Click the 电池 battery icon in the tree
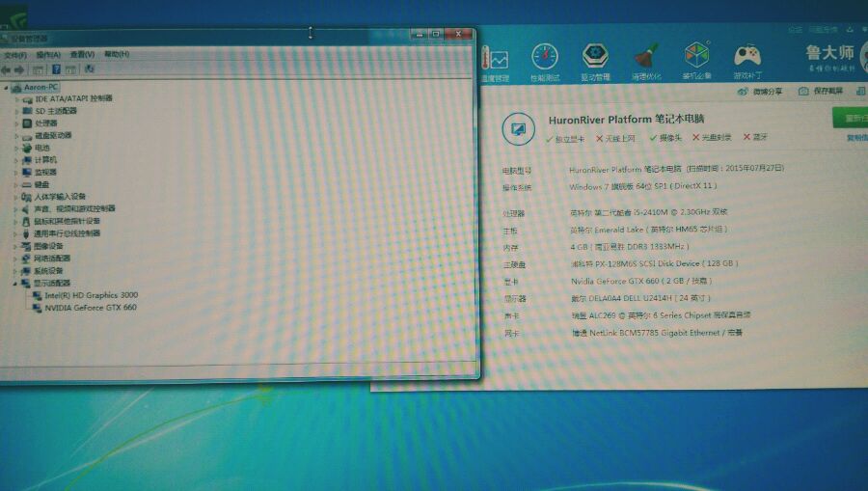Viewport: 868px width, 491px height. pos(27,148)
